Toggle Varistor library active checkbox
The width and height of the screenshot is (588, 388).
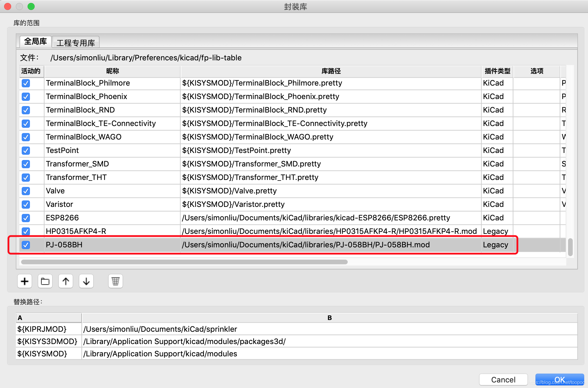[x=26, y=204]
